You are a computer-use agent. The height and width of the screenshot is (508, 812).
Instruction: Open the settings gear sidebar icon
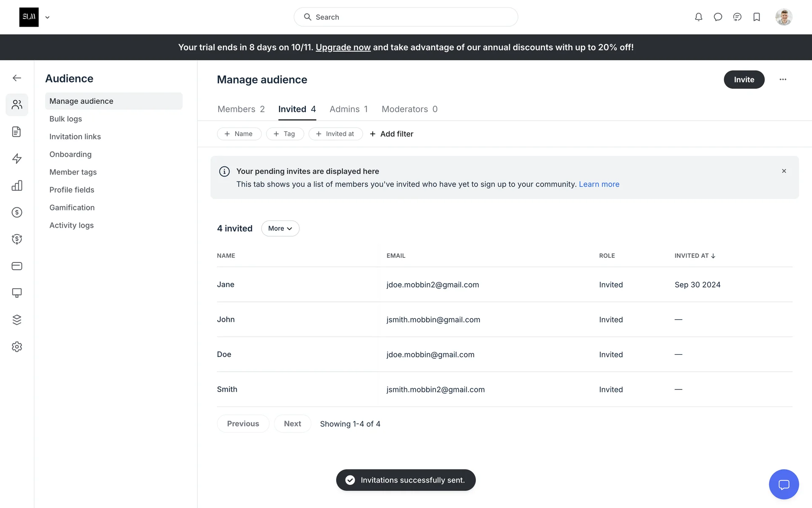(x=17, y=347)
